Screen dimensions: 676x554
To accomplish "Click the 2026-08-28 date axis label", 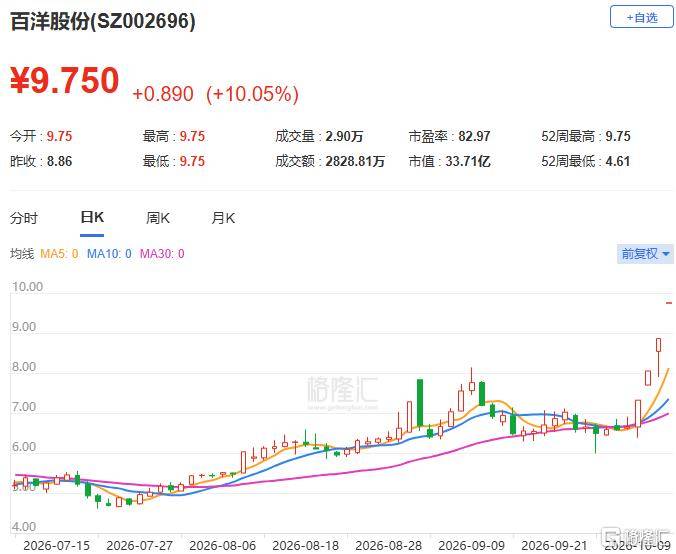I will click(388, 546).
